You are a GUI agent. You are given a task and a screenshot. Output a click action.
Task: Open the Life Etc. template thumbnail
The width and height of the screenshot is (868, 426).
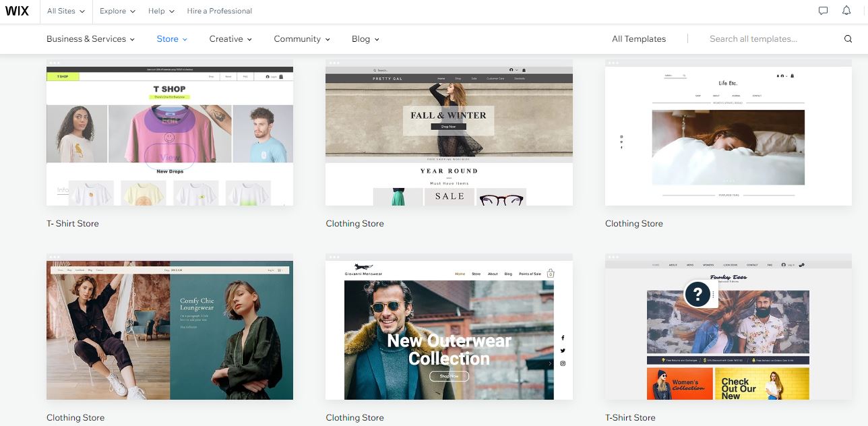pyautogui.click(x=728, y=132)
